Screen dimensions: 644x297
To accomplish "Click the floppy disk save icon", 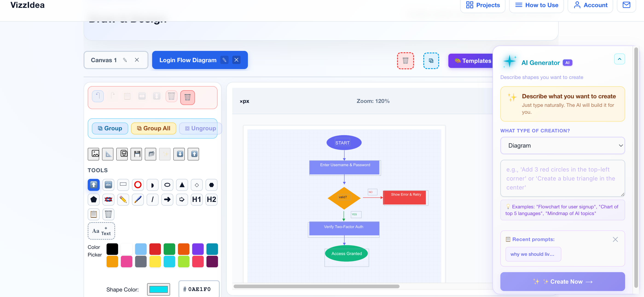I will click(136, 154).
